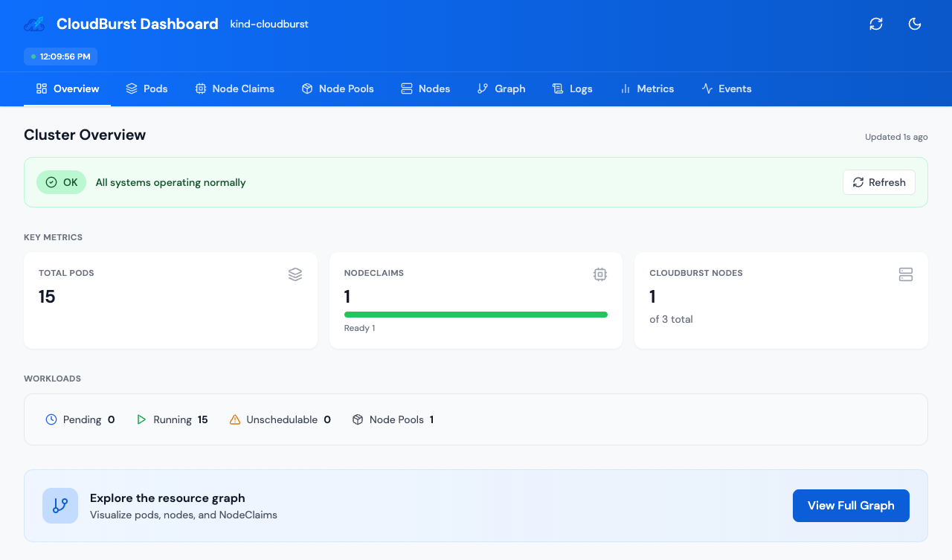The width and height of the screenshot is (952, 560).
Task: Click the CloudBurst logo icon in the header
Action: (x=33, y=23)
